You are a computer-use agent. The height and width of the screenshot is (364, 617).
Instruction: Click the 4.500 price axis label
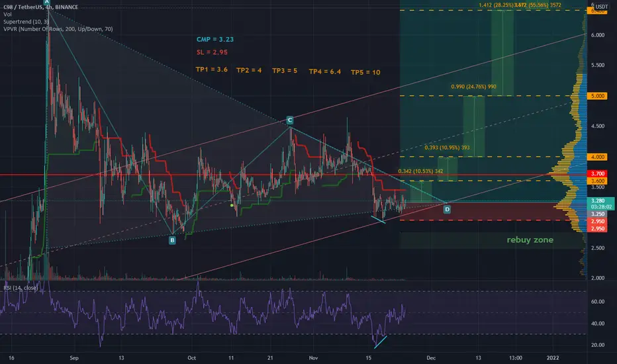pyautogui.click(x=597, y=126)
